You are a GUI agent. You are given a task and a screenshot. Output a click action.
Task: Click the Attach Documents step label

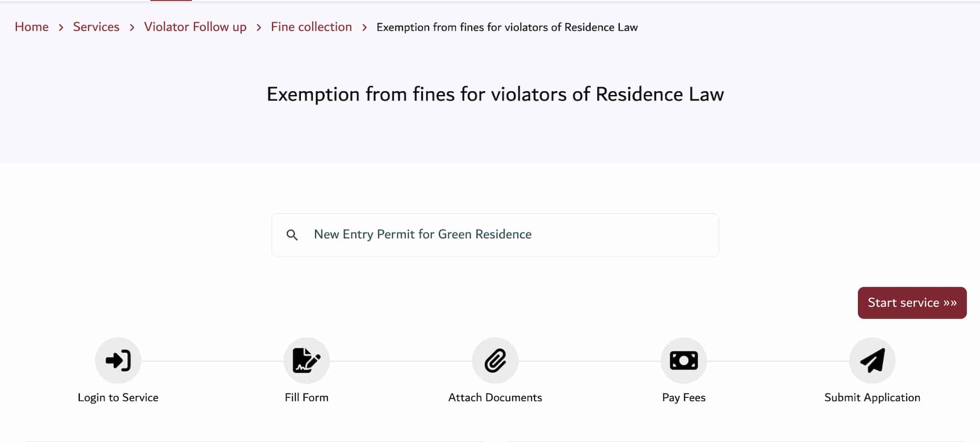[x=495, y=397]
